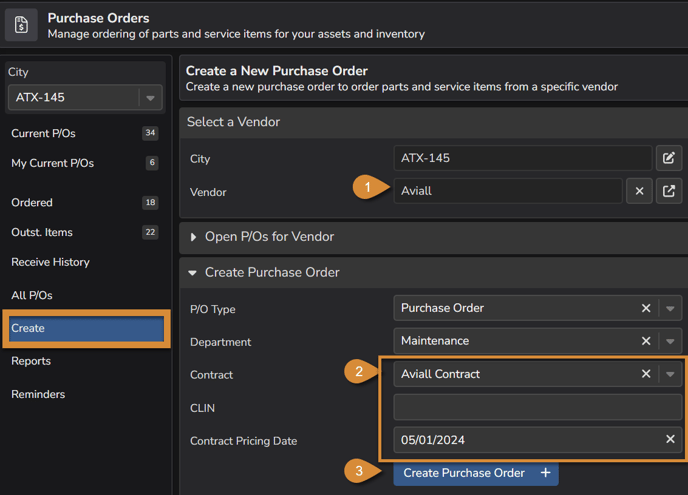Click the Purchase Orders page title
The height and width of the screenshot is (495, 688).
pos(98,18)
